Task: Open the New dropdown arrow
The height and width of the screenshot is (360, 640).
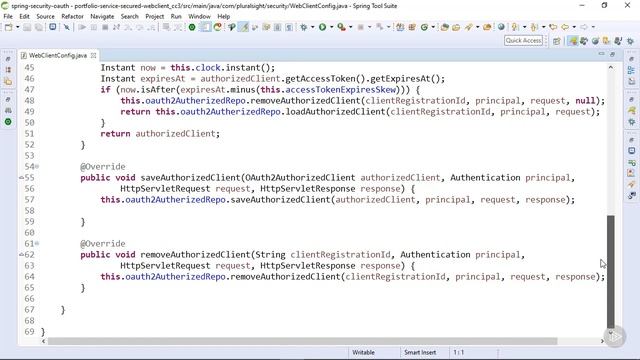Action: tap(18, 27)
